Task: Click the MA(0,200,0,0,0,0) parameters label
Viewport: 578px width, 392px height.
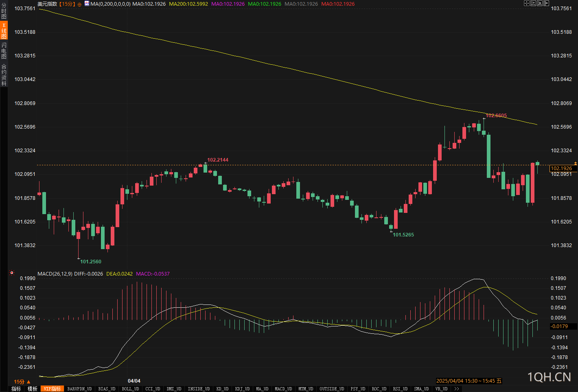Action: [x=110, y=4]
